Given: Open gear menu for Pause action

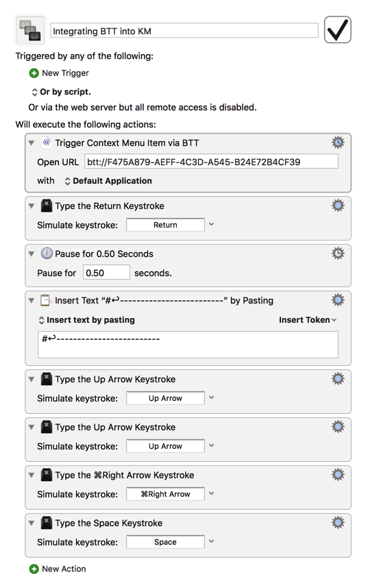Looking at the screenshot, I should (338, 254).
